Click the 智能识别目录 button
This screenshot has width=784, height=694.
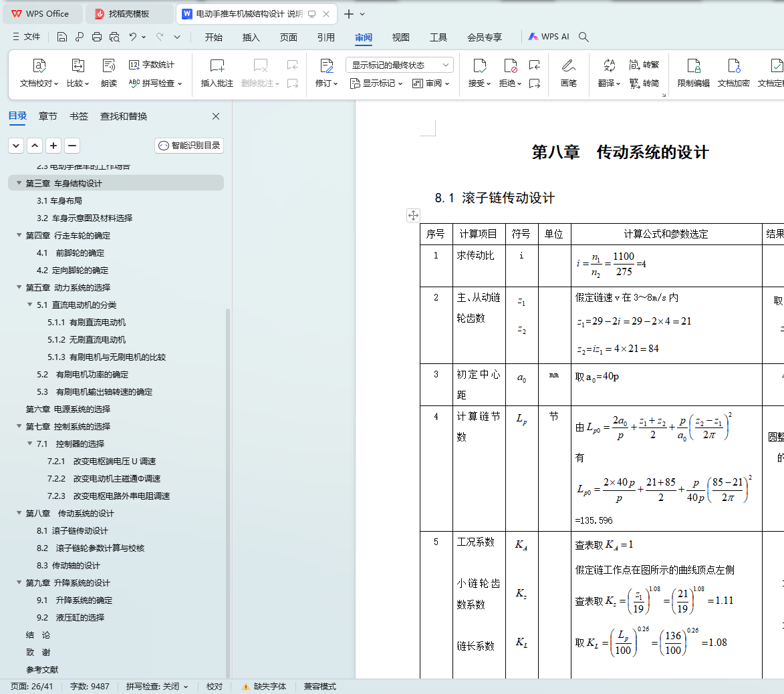(189, 146)
